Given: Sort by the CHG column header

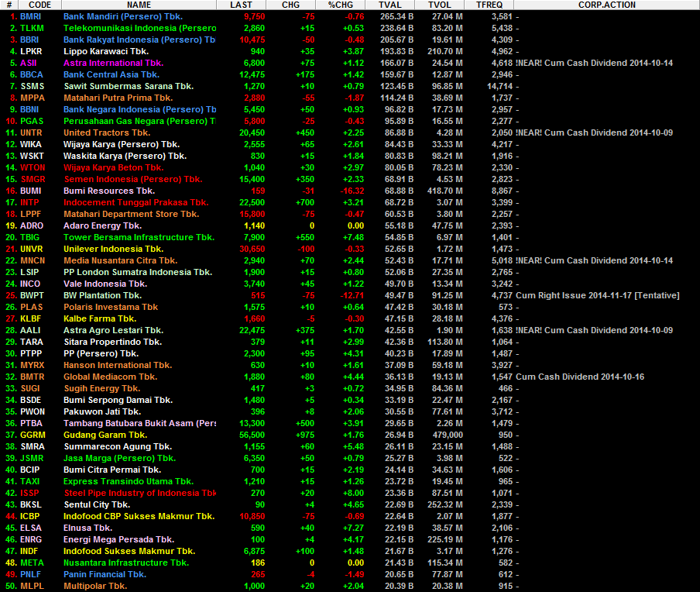Looking at the screenshot, I should pyautogui.click(x=290, y=5).
